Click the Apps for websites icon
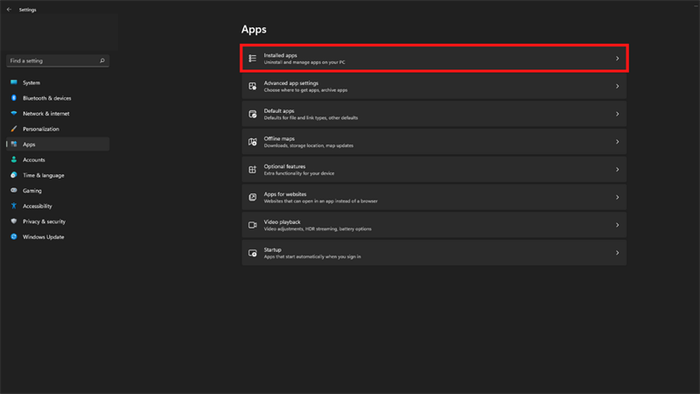The image size is (700, 394). click(x=253, y=197)
